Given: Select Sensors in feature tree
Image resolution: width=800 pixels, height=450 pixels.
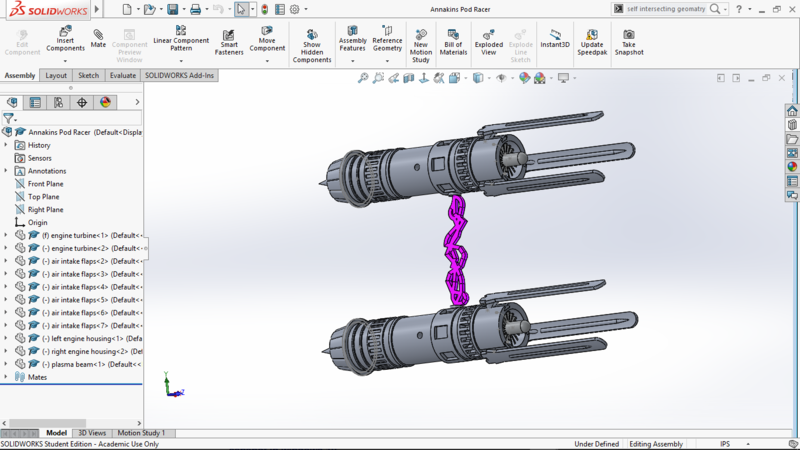Looking at the screenshot, I should pos(39,158).
